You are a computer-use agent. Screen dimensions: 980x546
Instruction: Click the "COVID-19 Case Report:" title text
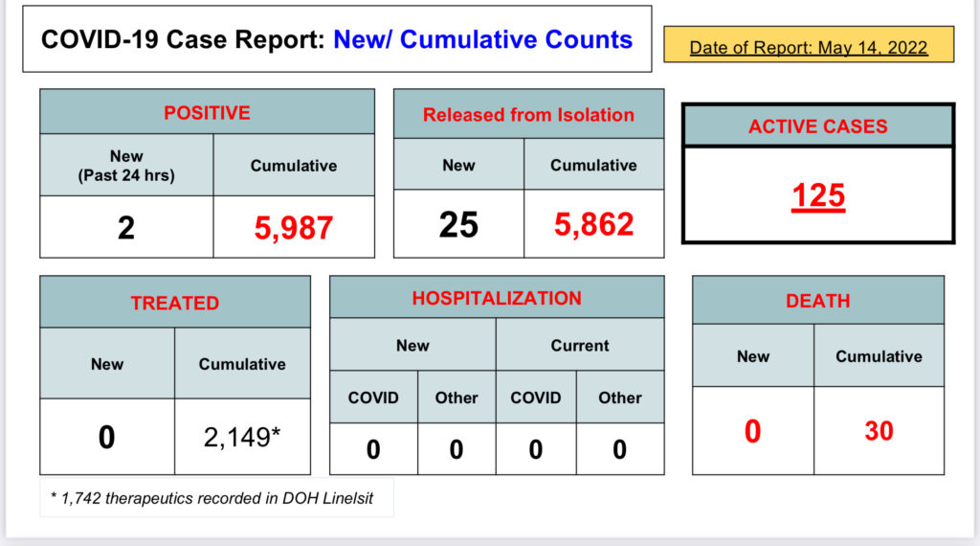pyautogui.click(x=183, y=39)
